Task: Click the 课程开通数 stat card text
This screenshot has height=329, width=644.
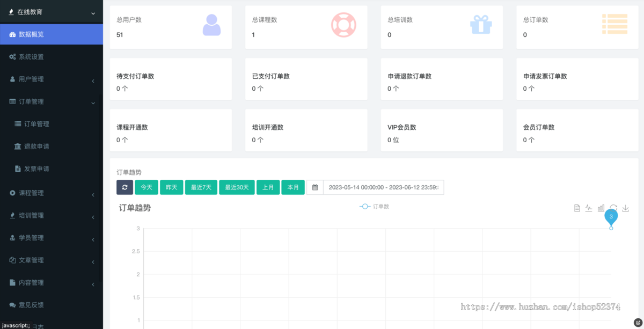Action: click(132, 127)
